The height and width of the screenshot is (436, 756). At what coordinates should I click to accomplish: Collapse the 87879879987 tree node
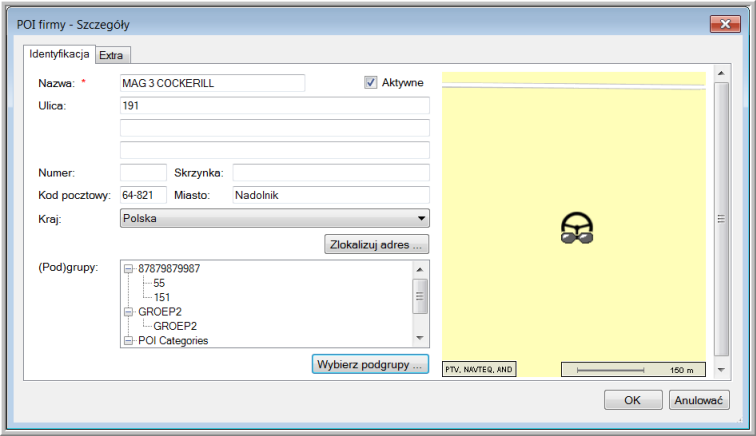[128, 269]
